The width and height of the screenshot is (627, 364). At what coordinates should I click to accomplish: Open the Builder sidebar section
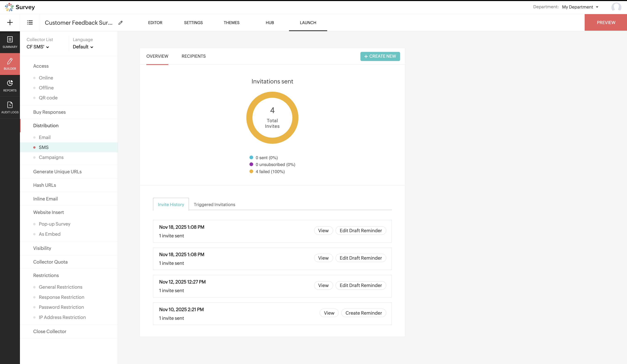(x=10, y=64)
